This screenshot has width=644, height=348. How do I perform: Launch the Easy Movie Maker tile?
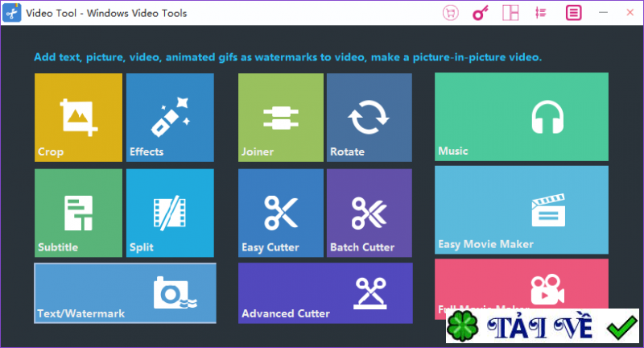[522, 210]
